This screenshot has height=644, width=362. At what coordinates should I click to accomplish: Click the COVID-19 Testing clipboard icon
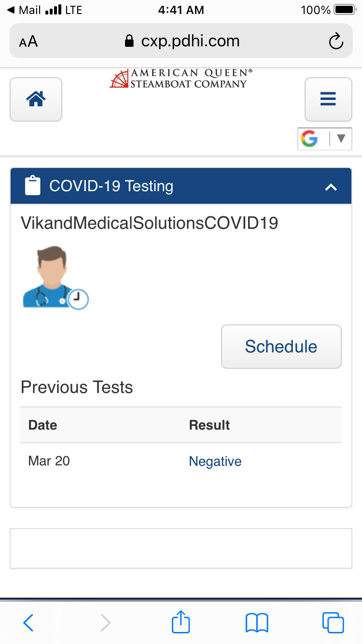click(x=32, y=186)
